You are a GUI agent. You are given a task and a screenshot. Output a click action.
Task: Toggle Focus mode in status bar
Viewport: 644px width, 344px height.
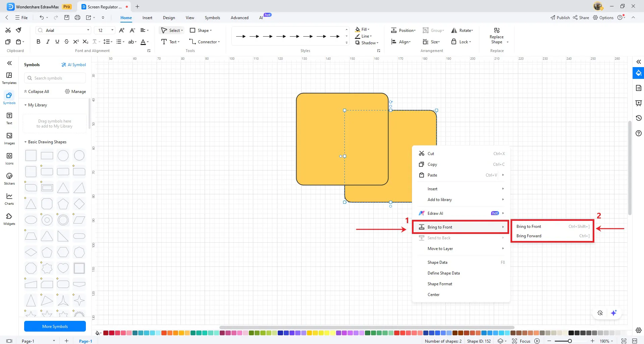[x=521, y=341]
